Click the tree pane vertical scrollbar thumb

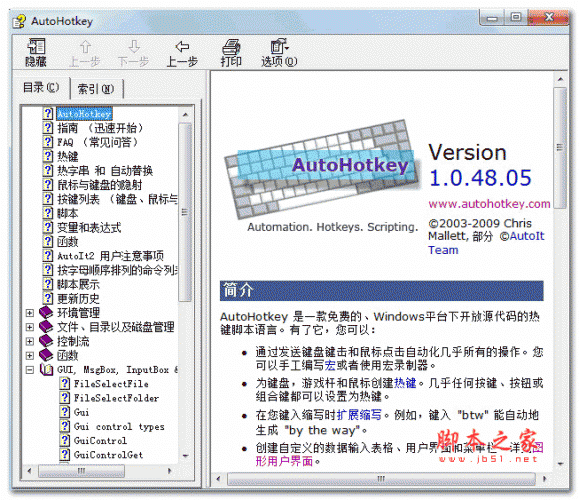[x=185, y=212]
